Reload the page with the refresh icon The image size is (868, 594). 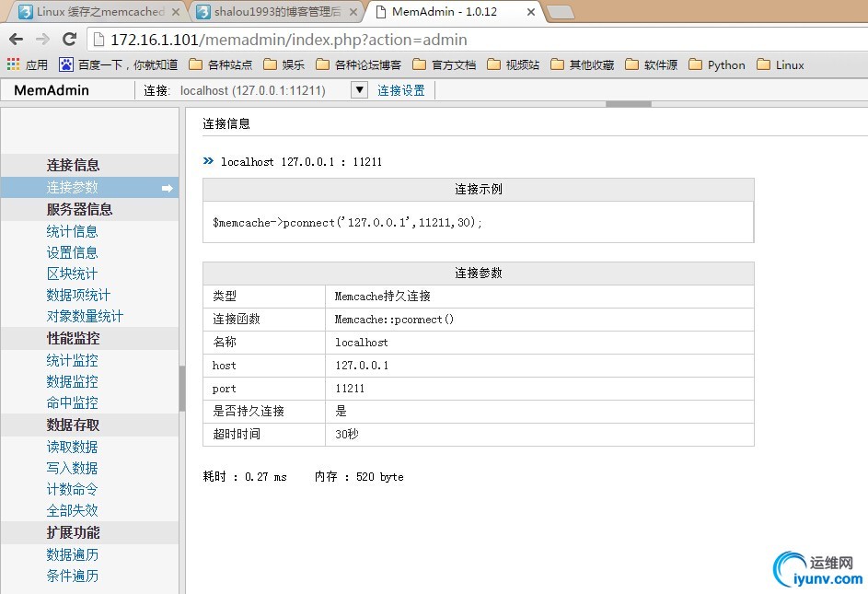point(69,39)
